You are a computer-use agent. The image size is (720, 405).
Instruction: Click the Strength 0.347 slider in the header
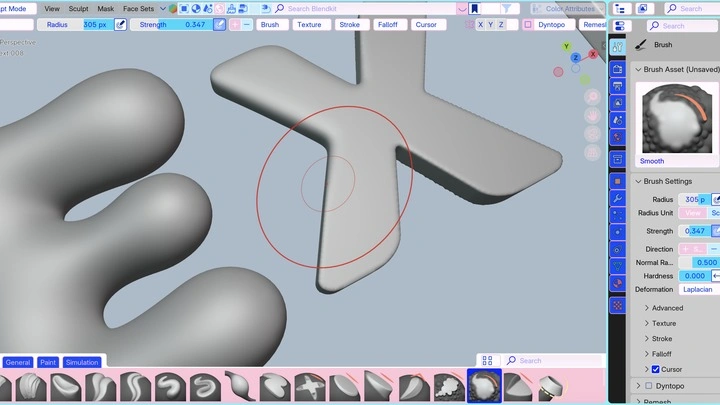tap(172, 24)
